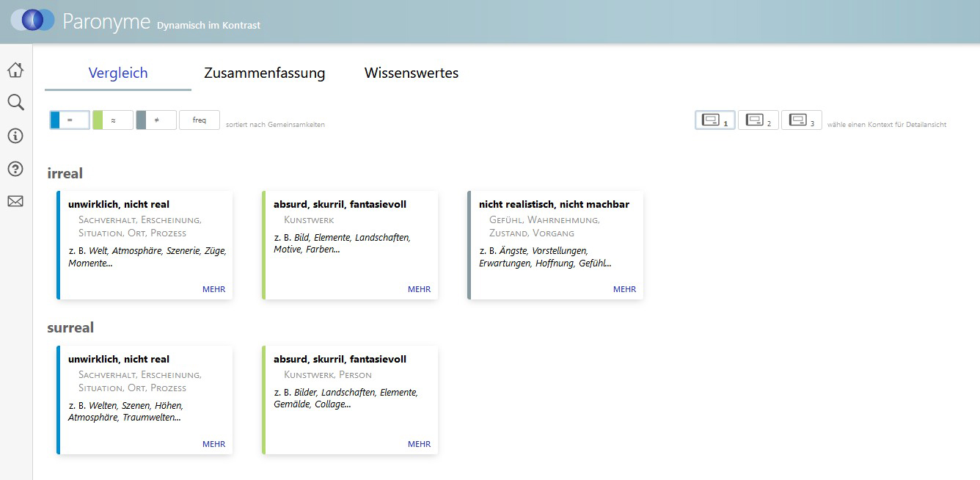
Task: Toggle the gray not-equal filter
Action: 156,120
